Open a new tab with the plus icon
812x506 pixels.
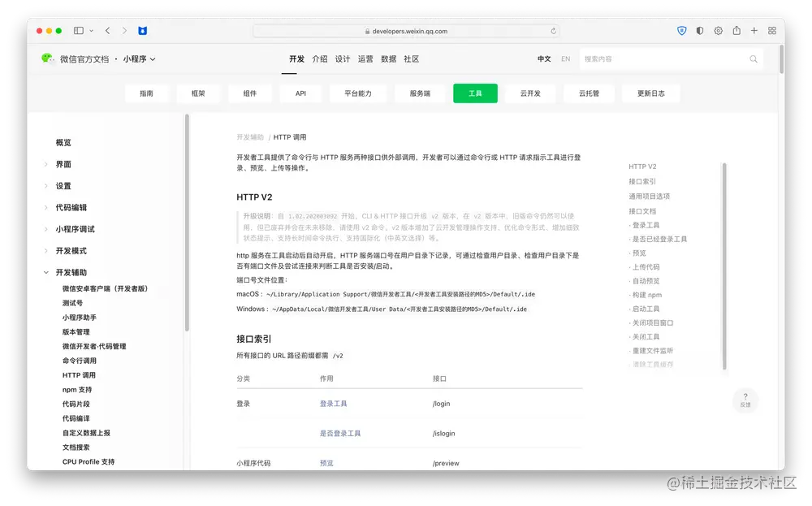pyautogui.click(x=754, y=30)
